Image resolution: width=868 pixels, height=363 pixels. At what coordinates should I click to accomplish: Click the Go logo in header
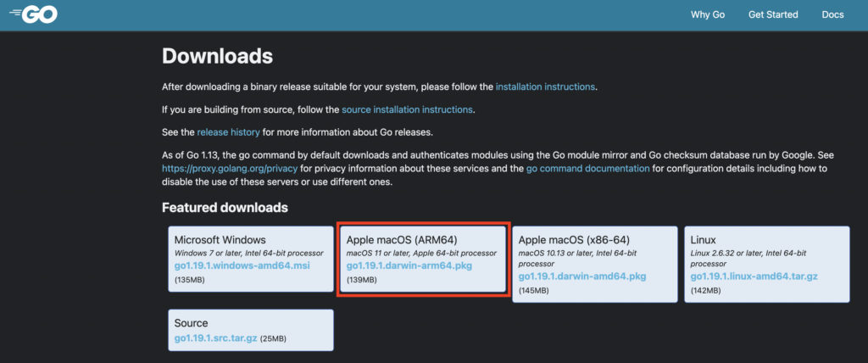click(33, 14)
